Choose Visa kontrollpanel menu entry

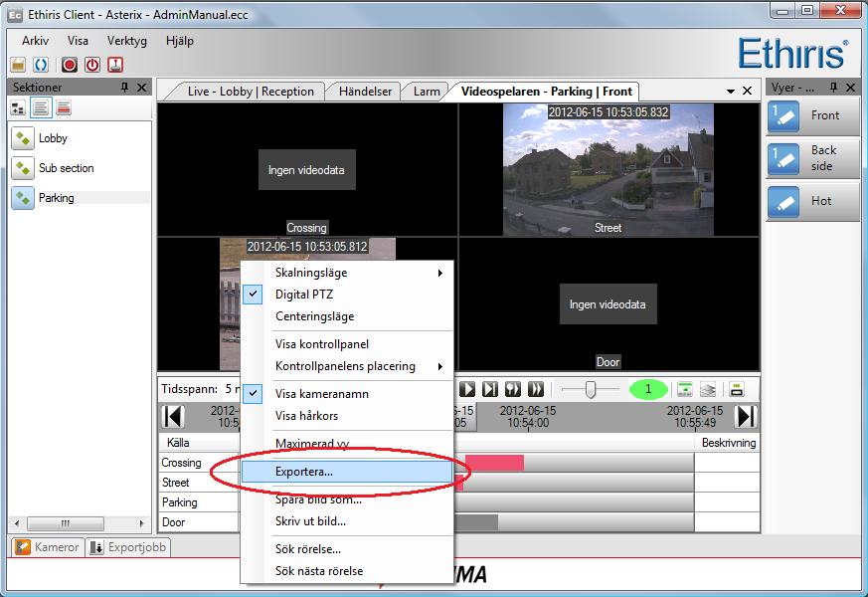click(x=347, y=344)
